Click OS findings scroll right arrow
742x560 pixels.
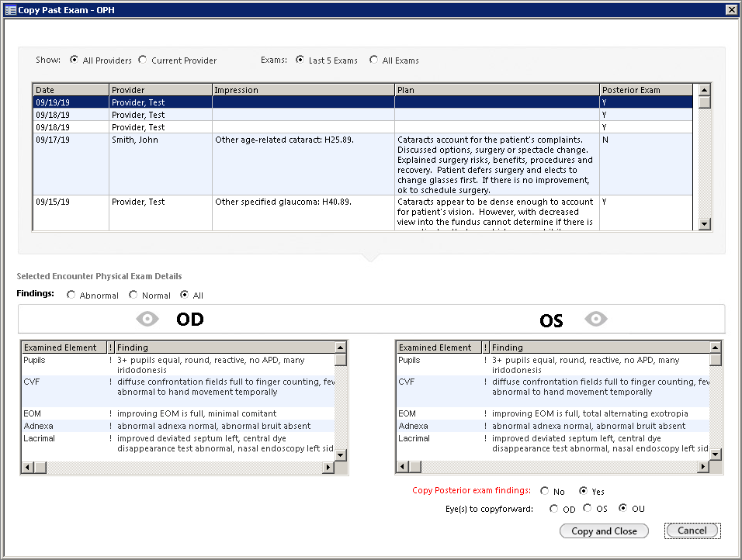[x=703, y=467]
